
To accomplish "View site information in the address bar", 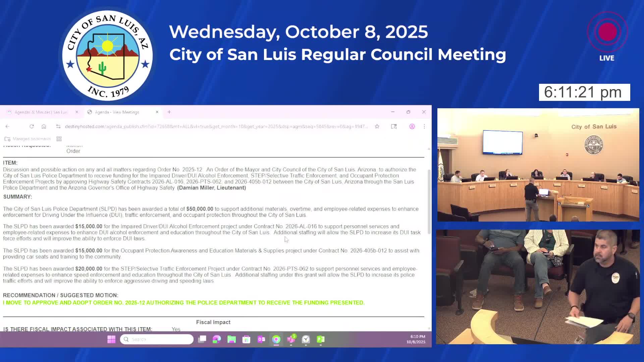I will (x=58, y=126).
